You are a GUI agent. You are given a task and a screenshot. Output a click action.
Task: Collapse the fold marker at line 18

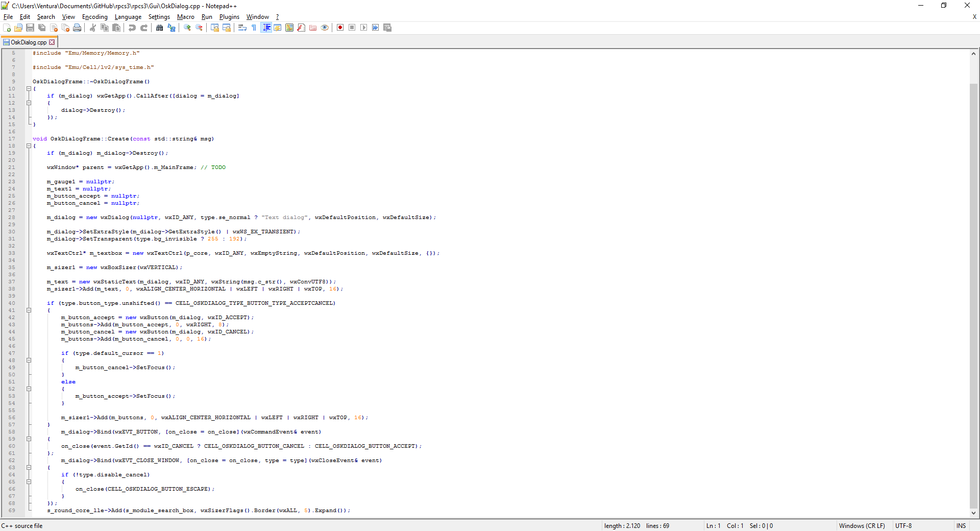point(29,146)
